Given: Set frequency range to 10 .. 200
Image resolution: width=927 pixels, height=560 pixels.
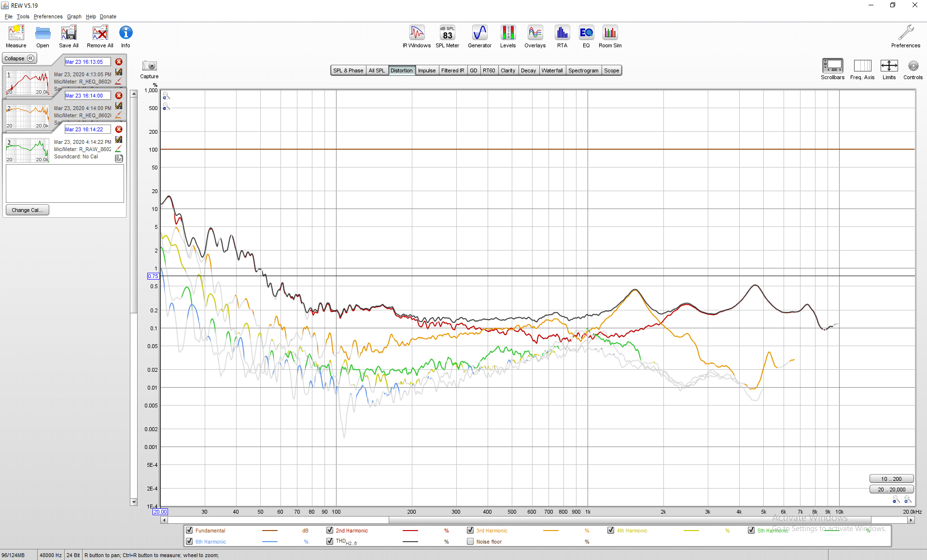Looking at the screenshot, I should click(891, 479).
